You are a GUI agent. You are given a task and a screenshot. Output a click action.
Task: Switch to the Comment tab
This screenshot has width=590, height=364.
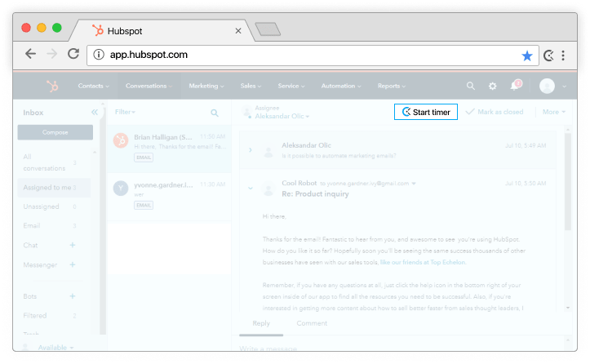pos(312,323)
